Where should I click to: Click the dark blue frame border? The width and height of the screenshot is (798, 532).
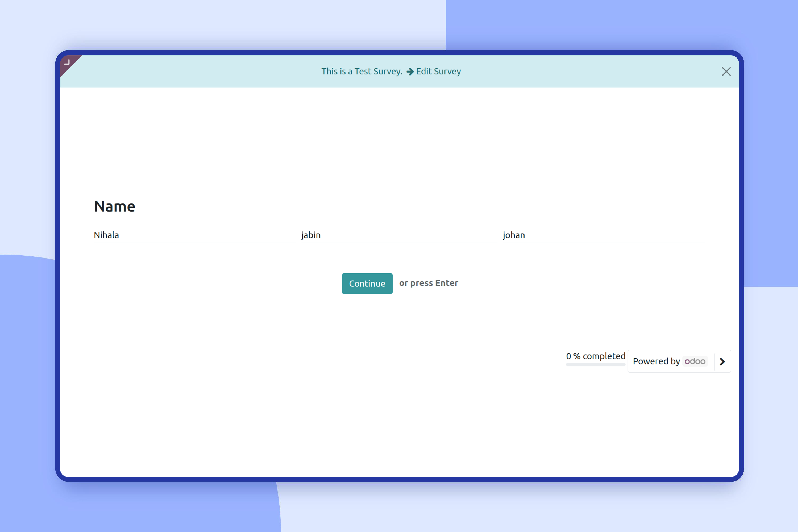pos(58,271)
